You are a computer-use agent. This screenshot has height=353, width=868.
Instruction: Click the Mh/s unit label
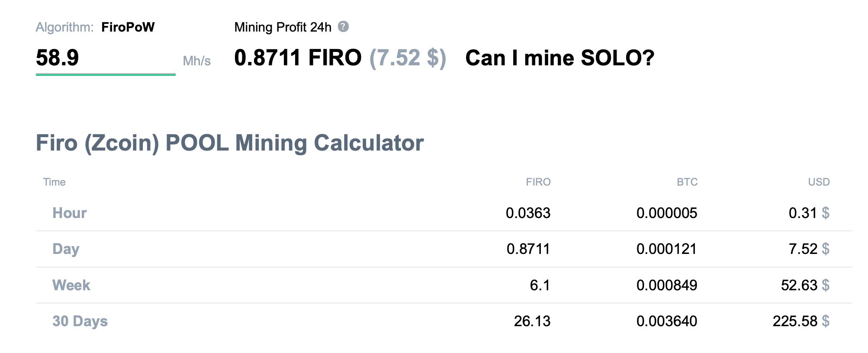pyautogui.click(x=196, y=61)
